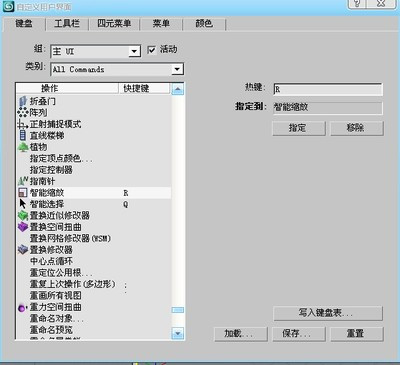
Task: Click the 写入键盘表 button
Action: point(328,313)
